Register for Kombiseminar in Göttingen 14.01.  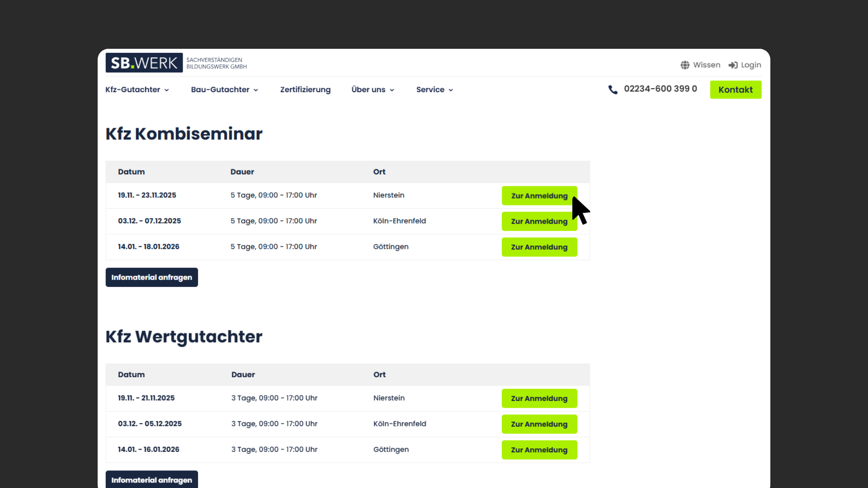click(539, 247)
